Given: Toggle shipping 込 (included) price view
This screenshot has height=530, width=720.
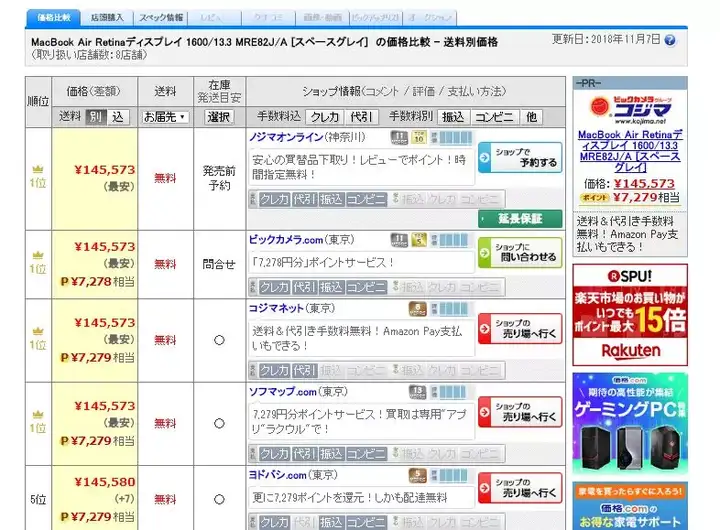Looking at the screenshot, I should pos(118,117).
